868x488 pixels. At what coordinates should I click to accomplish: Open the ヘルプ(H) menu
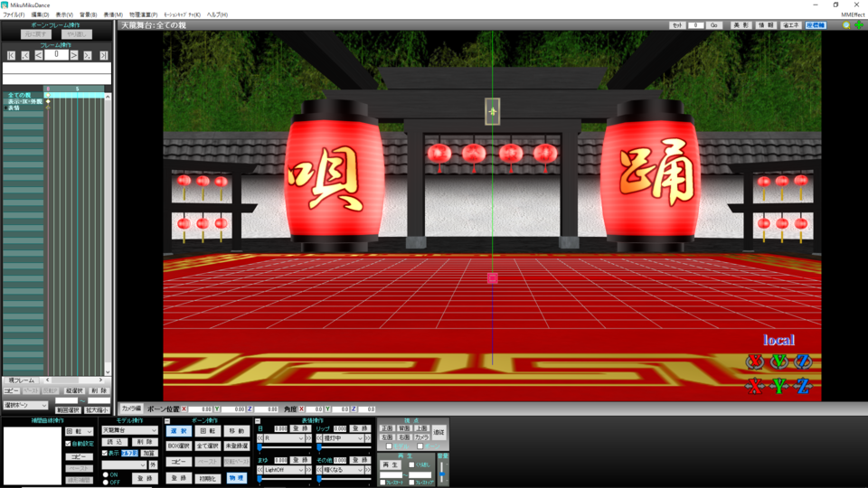217,15
